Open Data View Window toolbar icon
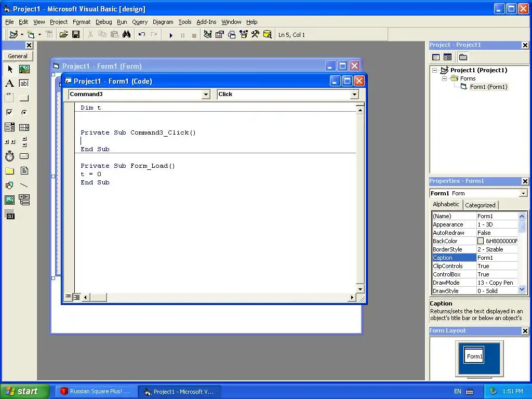The height and width of the screenshot is (399, 532). tap(268, 35)
